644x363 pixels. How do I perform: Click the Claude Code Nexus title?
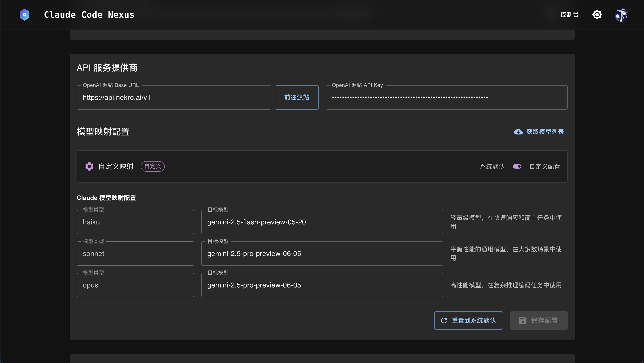point(89,15)
